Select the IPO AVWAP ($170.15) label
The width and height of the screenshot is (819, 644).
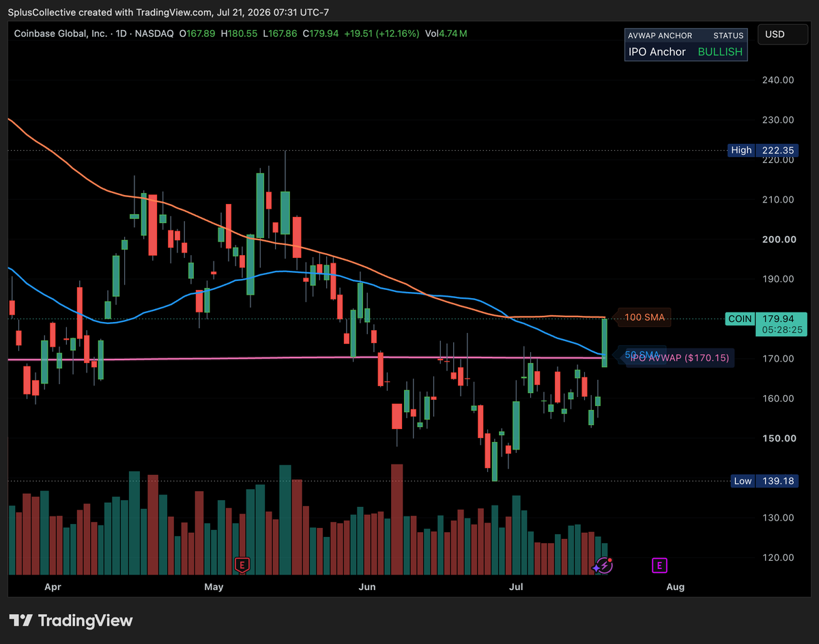679,357
